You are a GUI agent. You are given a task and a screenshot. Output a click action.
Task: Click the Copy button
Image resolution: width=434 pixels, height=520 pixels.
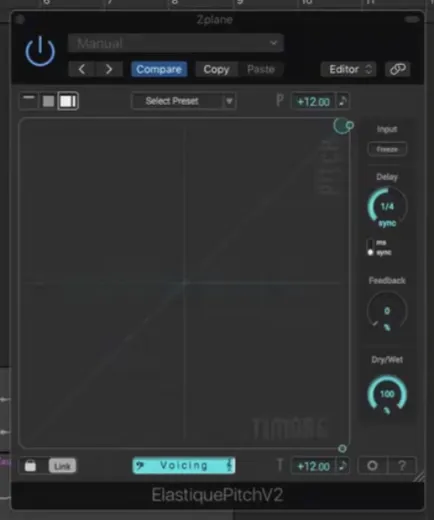(x=216, y=69)
